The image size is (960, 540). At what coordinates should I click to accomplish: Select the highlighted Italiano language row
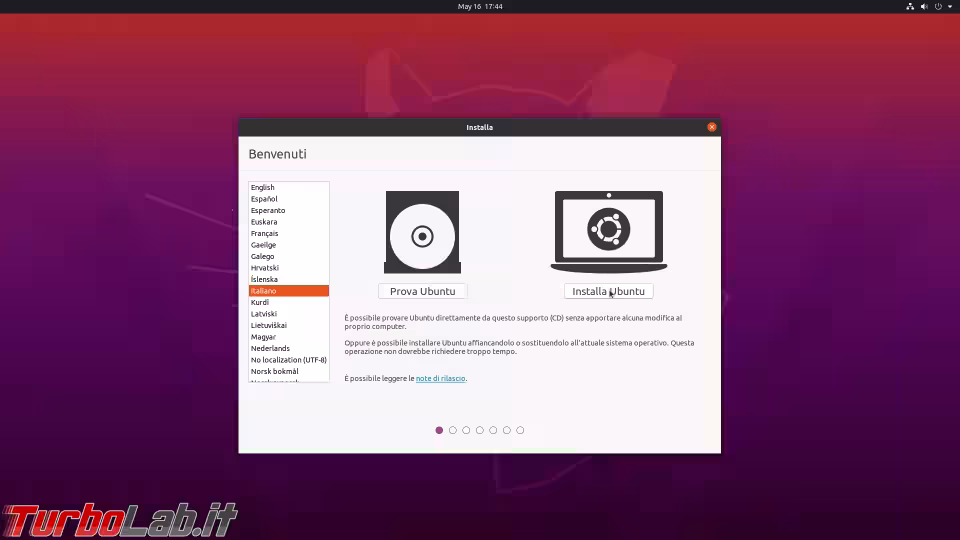tap(289, 291)
